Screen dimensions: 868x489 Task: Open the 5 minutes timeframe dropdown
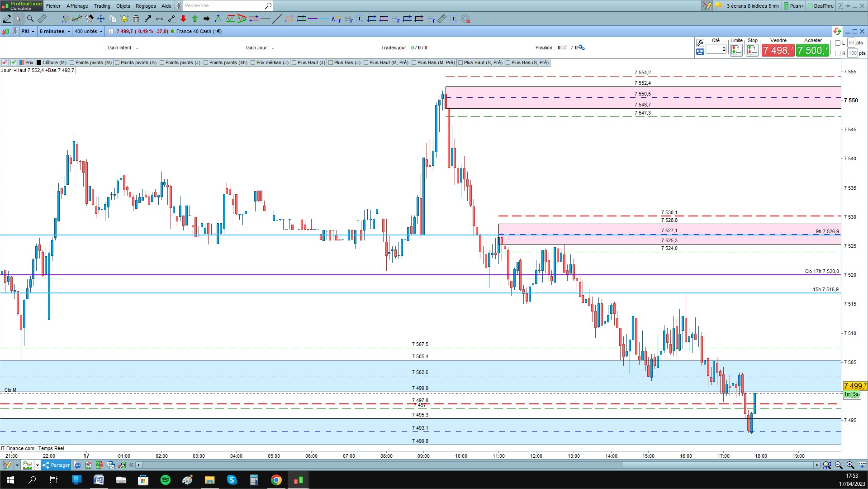(x=55, y=31)
